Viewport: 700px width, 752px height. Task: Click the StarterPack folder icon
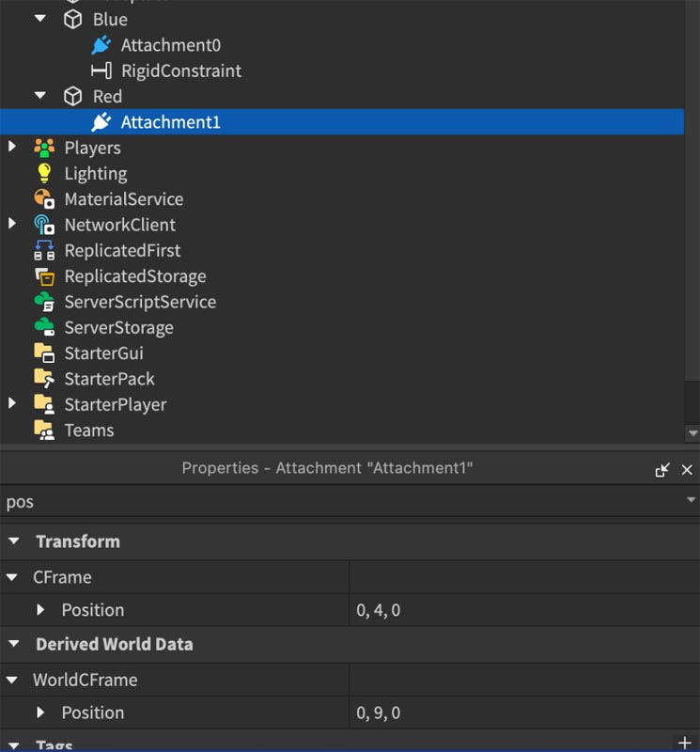coord(44,379)
